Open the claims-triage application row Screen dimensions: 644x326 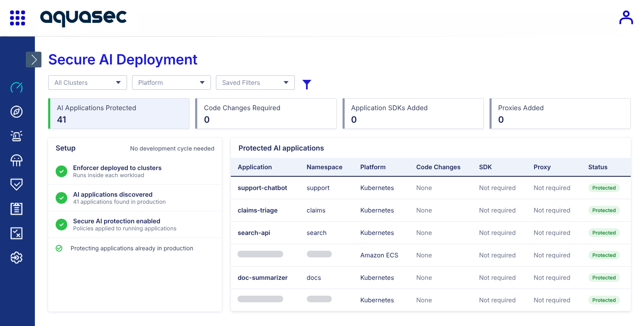(431, 210)
